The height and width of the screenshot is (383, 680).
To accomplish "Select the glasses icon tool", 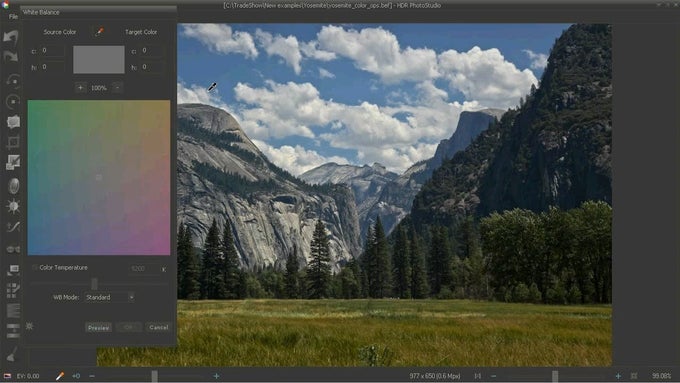I will pos(13,249).
